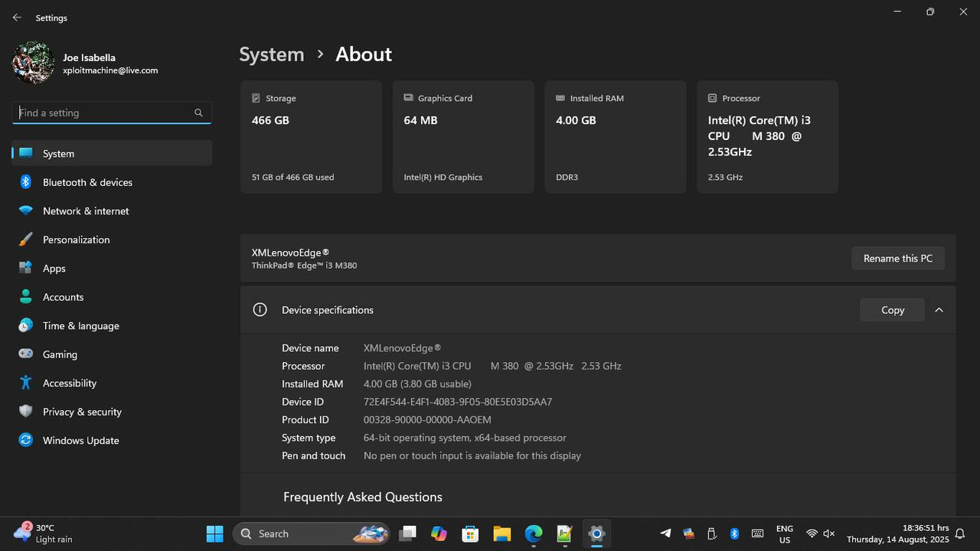The width and height of the screenshot is (980, 551).
Task: Click the Frequently Asked Questions heading
Action: pos(363,497)
